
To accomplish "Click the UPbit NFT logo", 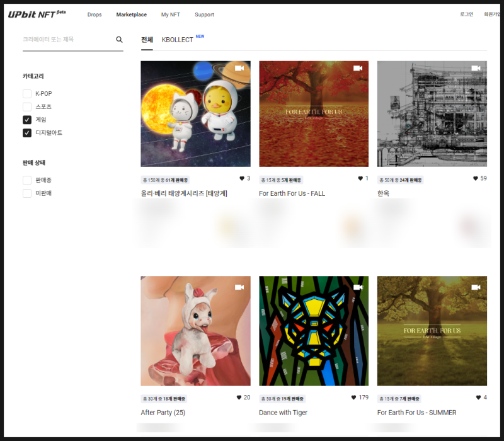I will point(37,14).
